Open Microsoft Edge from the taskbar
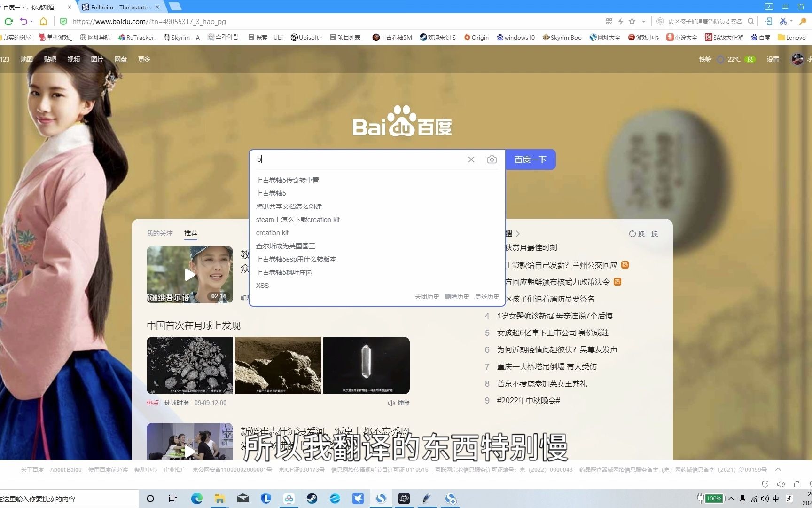Viewport: 812px width, 508px height. point(196,499)
